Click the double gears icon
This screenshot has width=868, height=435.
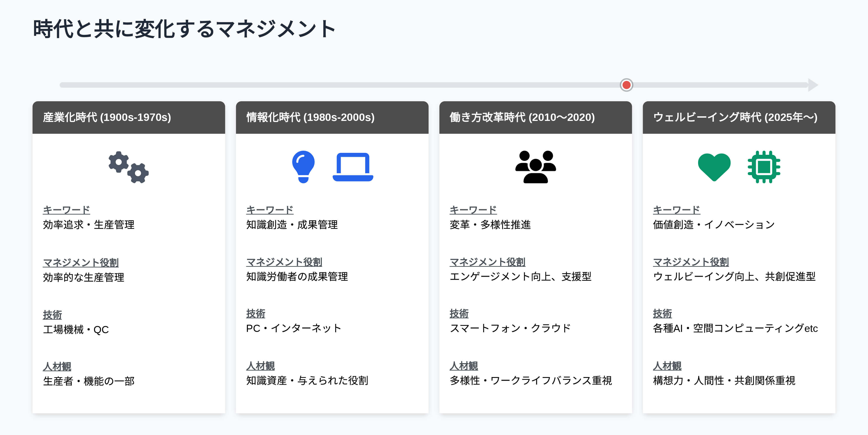point(128,167)
